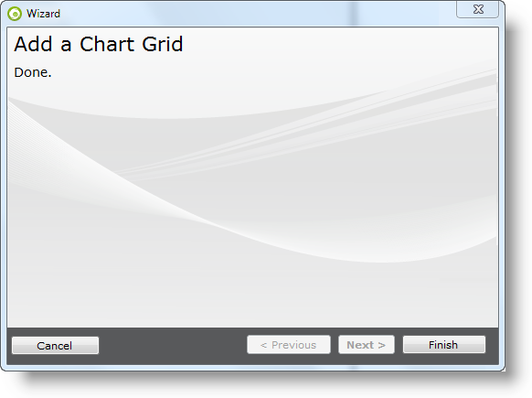The width and height of the screenshot is (532, 398).
Task: Click the disabled Next > button
Action: coord(366,345)
